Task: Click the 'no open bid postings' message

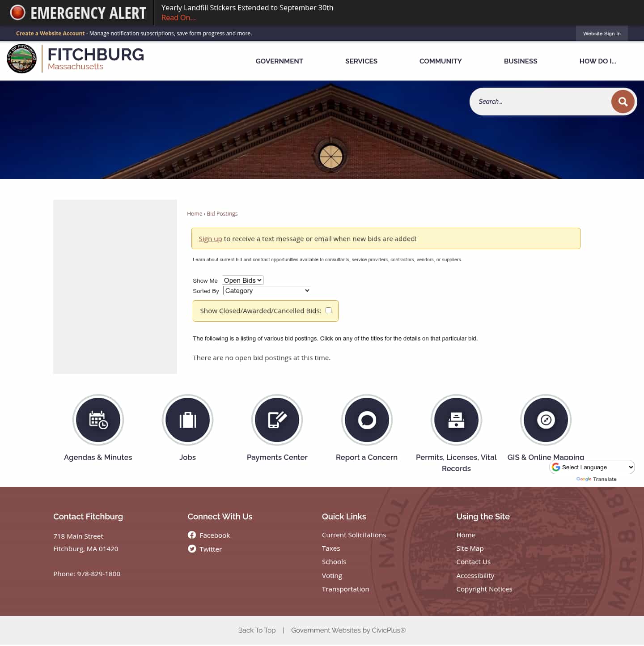Action: pos(262,358)
